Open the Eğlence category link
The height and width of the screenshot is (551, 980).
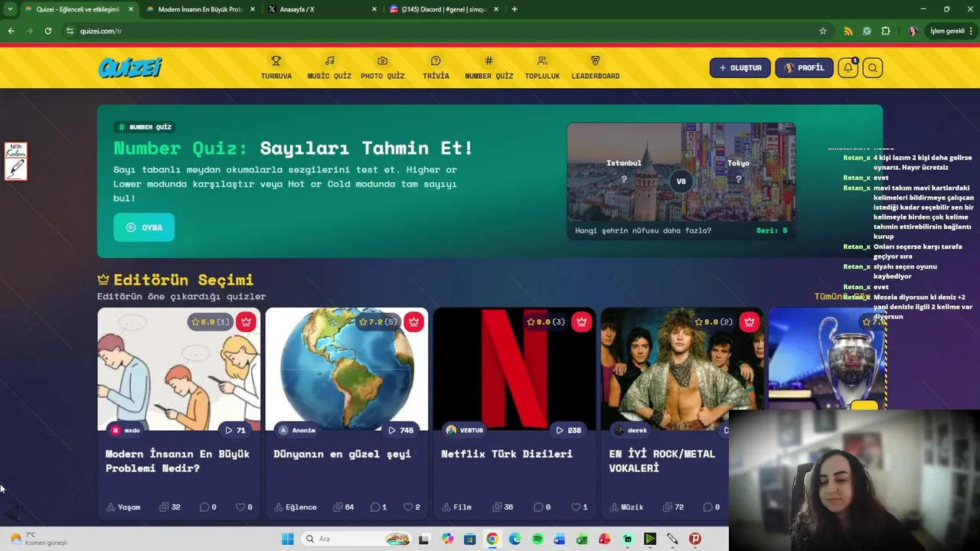(296, 507)
